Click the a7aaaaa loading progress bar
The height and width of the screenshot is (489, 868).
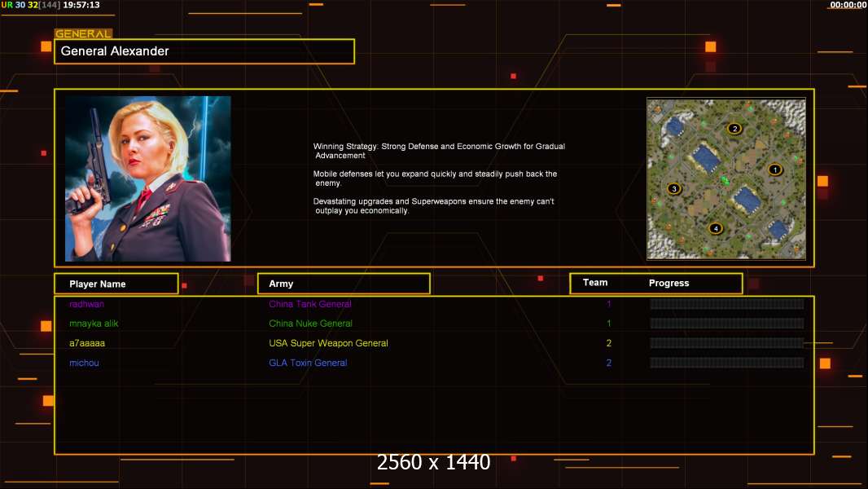[x=727, y=343]
